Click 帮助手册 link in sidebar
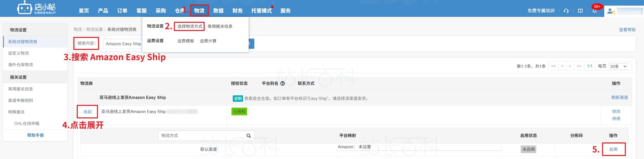This screenshot has width=644, height=159. click(x=35, y=135)
